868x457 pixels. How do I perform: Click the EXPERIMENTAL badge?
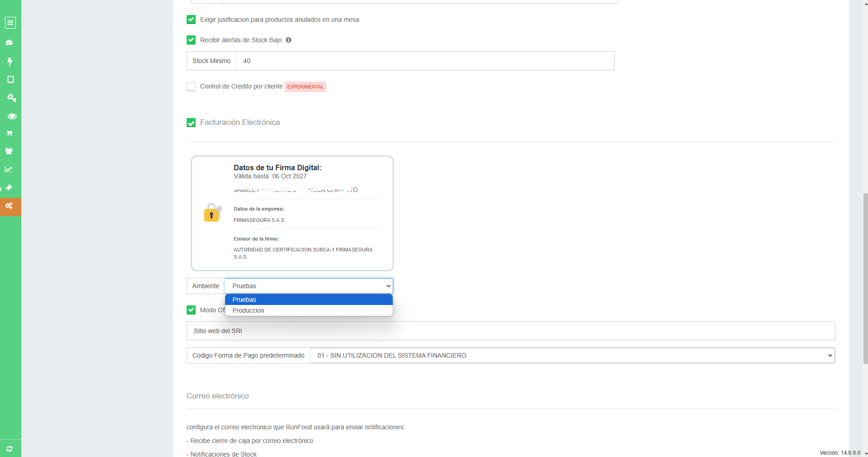[306, 87]
